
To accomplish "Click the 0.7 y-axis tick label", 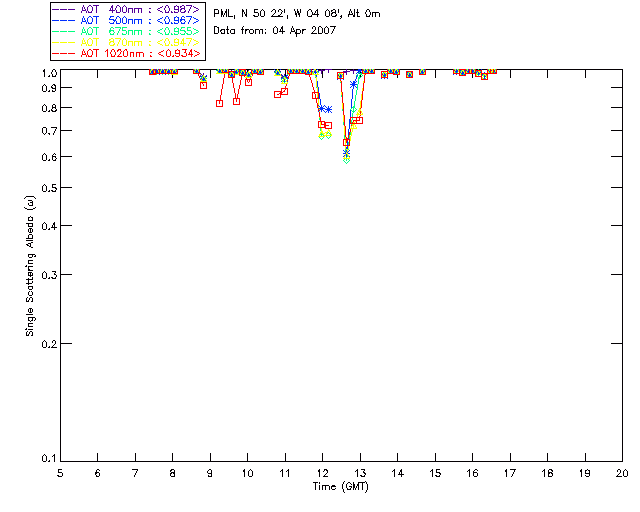I will (49, 131).
